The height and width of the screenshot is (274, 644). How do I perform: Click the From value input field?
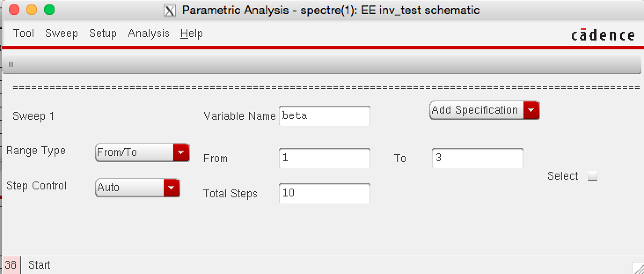tap(324, 158)
